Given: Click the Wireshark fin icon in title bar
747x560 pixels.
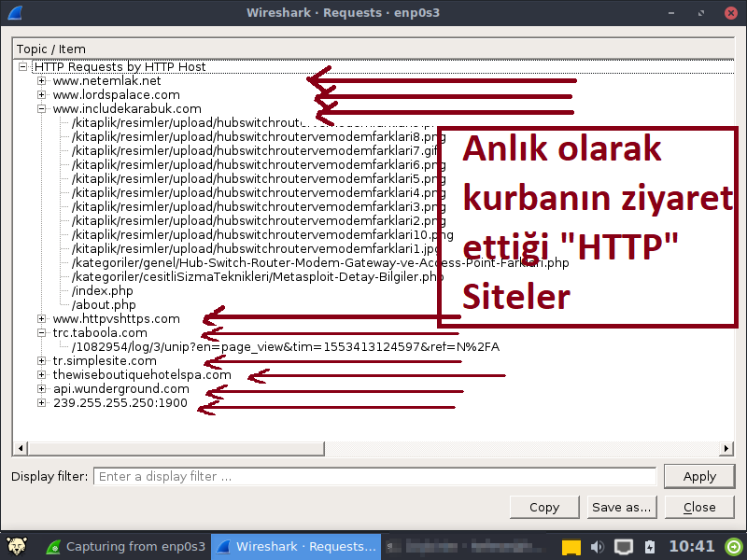Looking at the screenshot, I should click(x=14, y=13).
